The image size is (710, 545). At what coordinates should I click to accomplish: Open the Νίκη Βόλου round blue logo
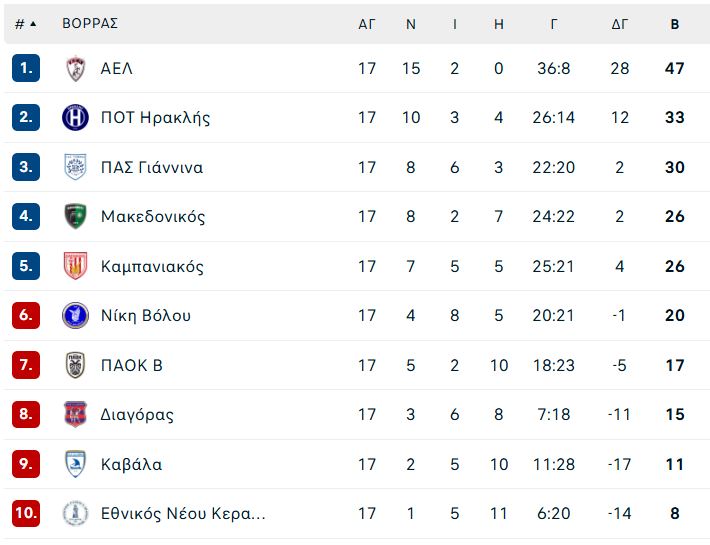click(75, 315)
